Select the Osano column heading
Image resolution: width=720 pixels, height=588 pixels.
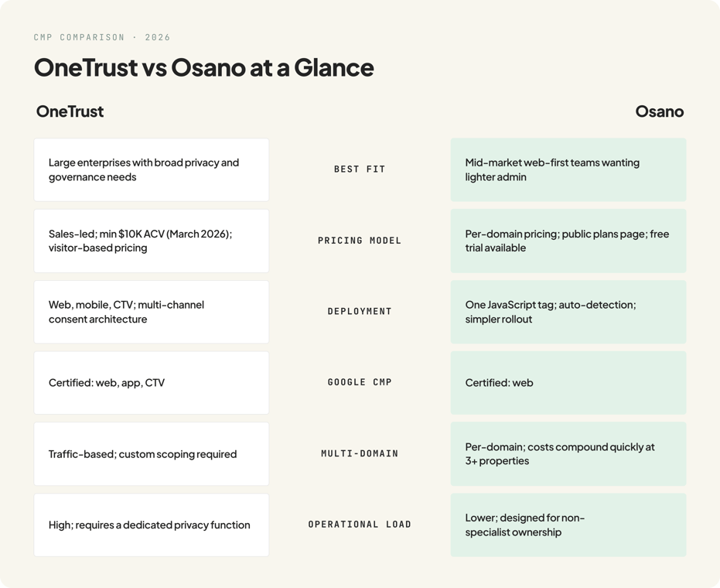[x=660, y=111]
